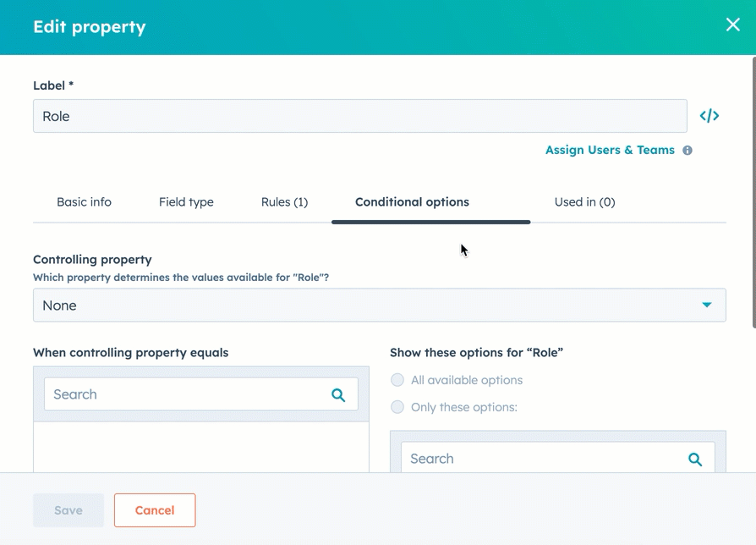
Task: Select the Conditional options tab
Action: [412, 202]
